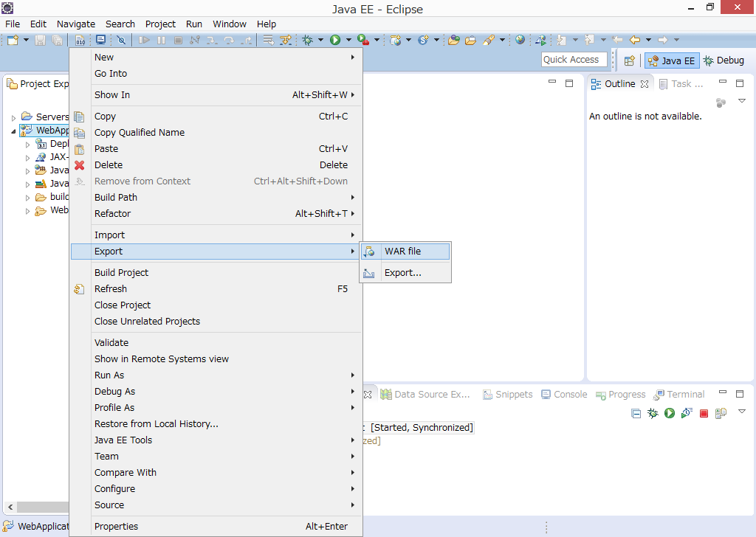Click the Search flashlight icon
The width and height of the screenshot is (756, 537).
click(x=489, y=40)
